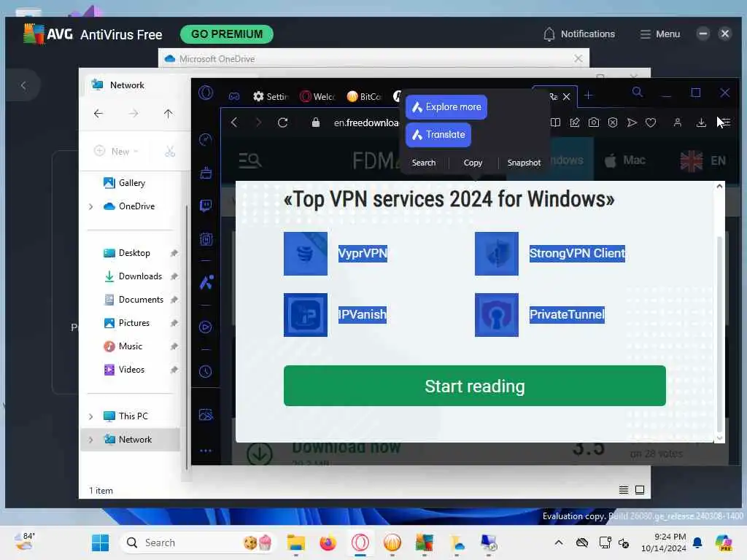The width and height of the screenshot is (747, 560).
Task: Open the History clock sidebar icon
Action: coord(205,371)
